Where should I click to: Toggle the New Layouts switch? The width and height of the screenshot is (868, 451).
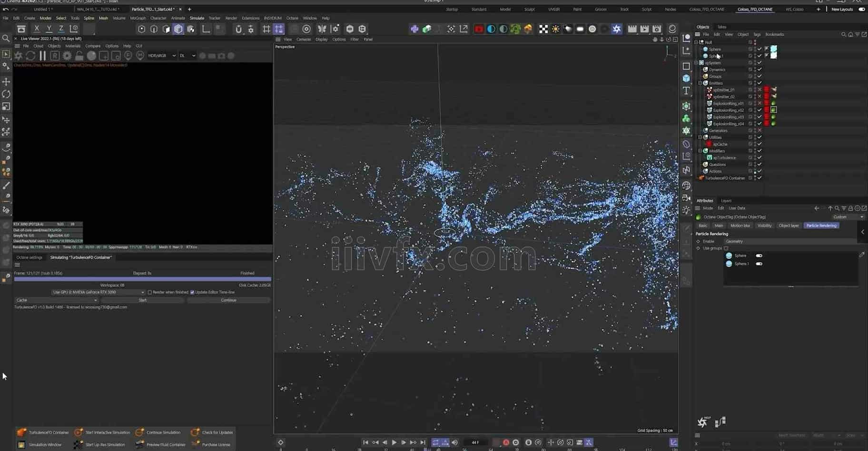click(x=862, y=9)
